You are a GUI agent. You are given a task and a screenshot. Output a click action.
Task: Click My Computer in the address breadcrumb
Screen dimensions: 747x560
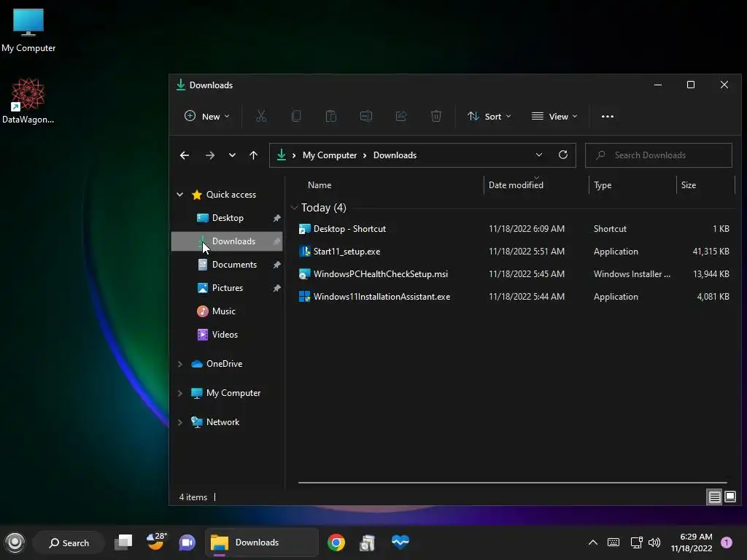coord(330,155)
